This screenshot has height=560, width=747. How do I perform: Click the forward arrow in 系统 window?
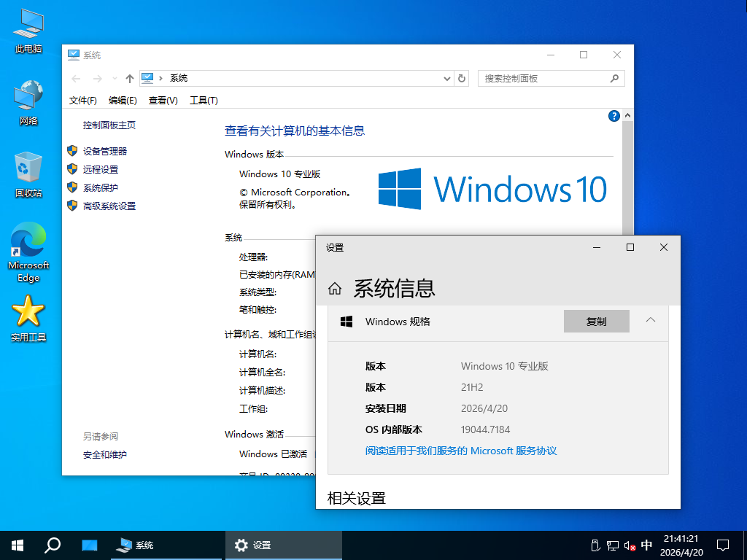(97, 79)
